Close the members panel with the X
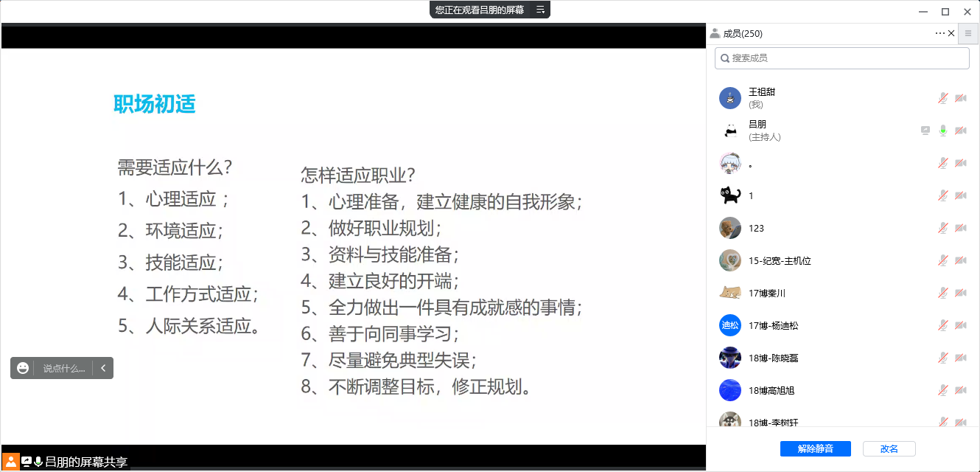This screenshot has width=980, height=472. [x=951, y=33]
